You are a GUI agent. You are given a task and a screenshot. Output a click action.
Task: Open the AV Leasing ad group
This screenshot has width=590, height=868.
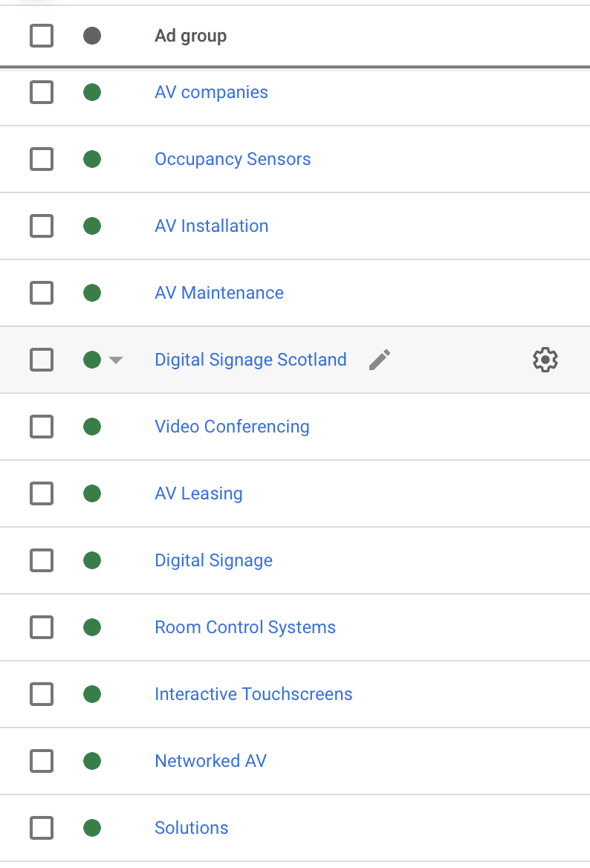[198, 493]
